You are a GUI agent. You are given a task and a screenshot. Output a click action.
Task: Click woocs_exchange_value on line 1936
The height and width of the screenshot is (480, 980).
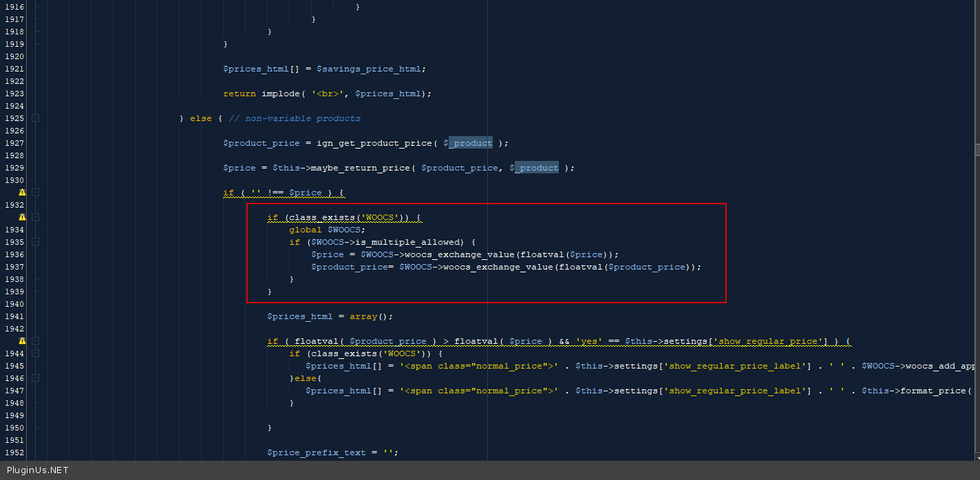pos(460,254)
